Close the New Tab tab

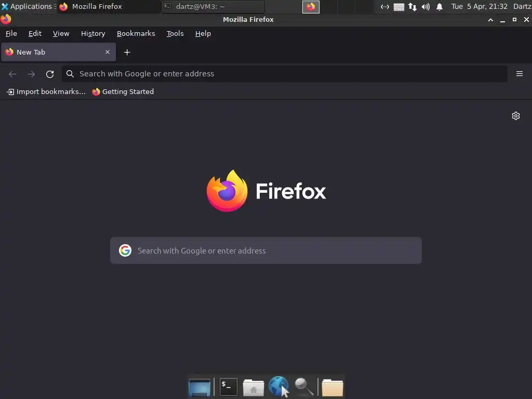pyautogui.click(x=108, y=52)
